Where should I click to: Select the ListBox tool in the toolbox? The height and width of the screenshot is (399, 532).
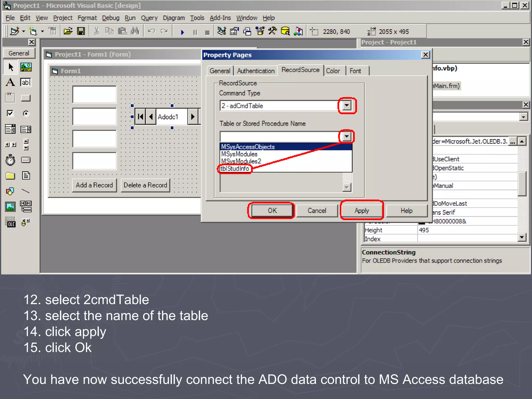click(26, 129)
